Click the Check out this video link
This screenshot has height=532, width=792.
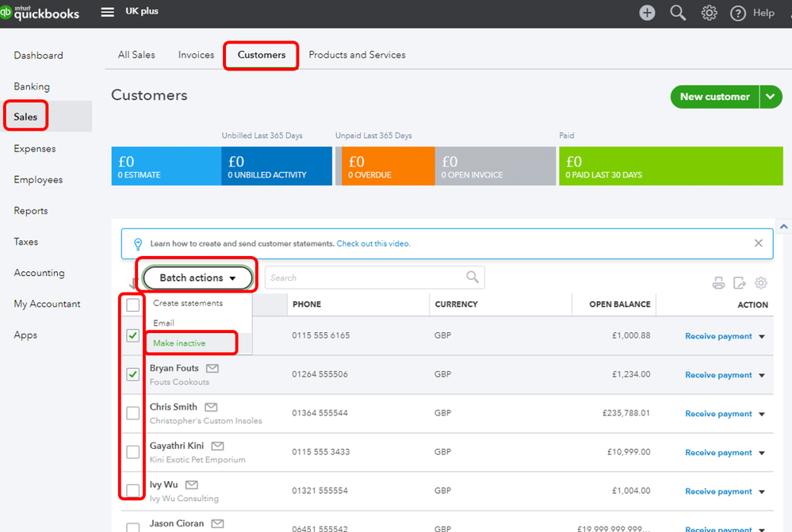pos(373,243)
